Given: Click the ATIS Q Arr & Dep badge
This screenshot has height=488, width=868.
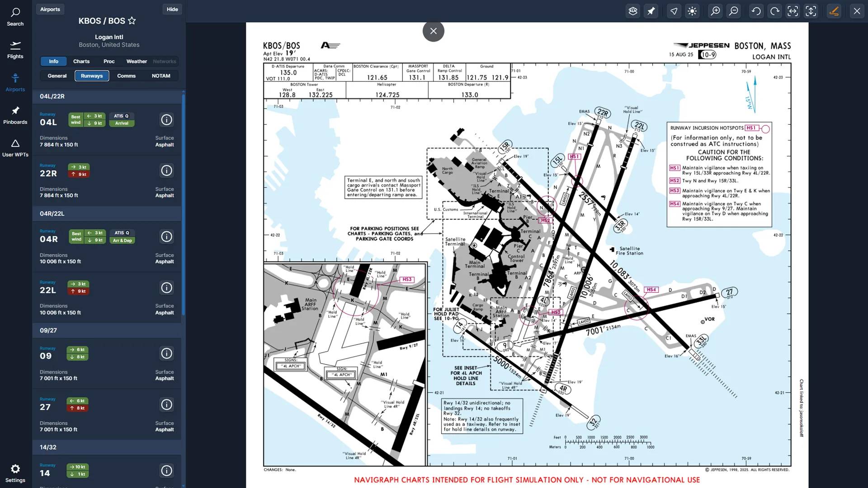Looking at the screenshot, I should (122, 237).
